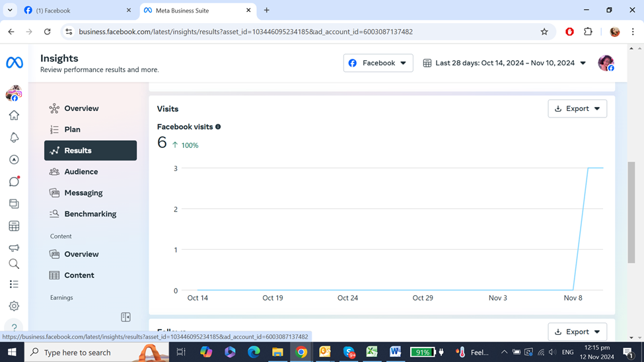Open Word from the taskbar

(395, 351)
